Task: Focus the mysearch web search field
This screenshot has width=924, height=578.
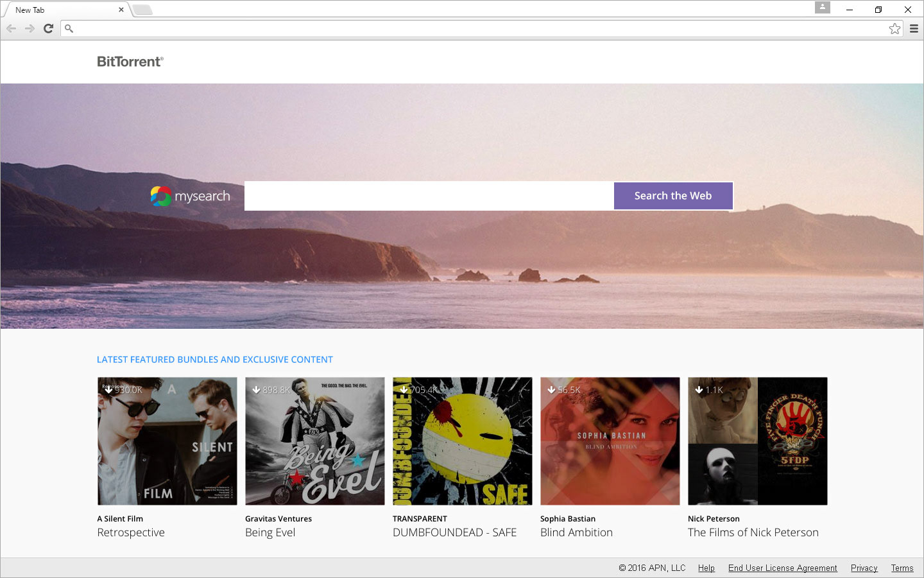Action: 429,196
